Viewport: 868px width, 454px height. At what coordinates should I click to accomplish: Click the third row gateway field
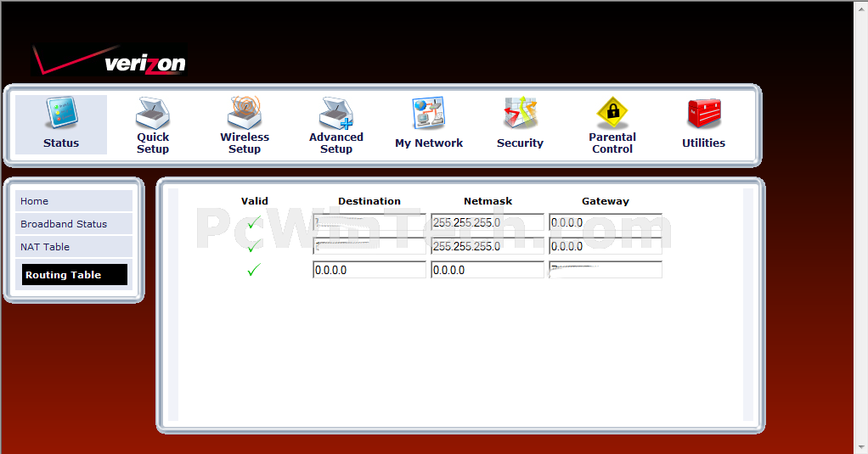click(x=606, y=270)
